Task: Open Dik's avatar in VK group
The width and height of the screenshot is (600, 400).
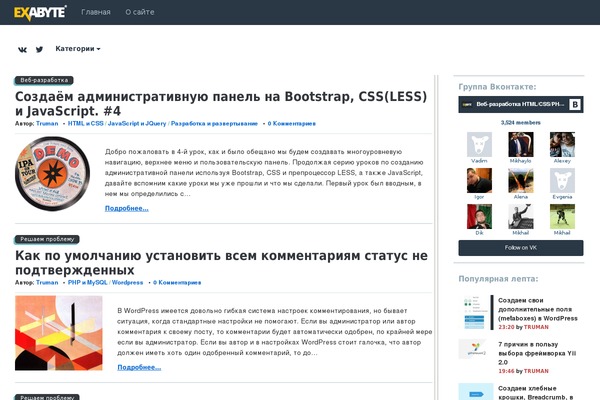Action: click(479, 216)
